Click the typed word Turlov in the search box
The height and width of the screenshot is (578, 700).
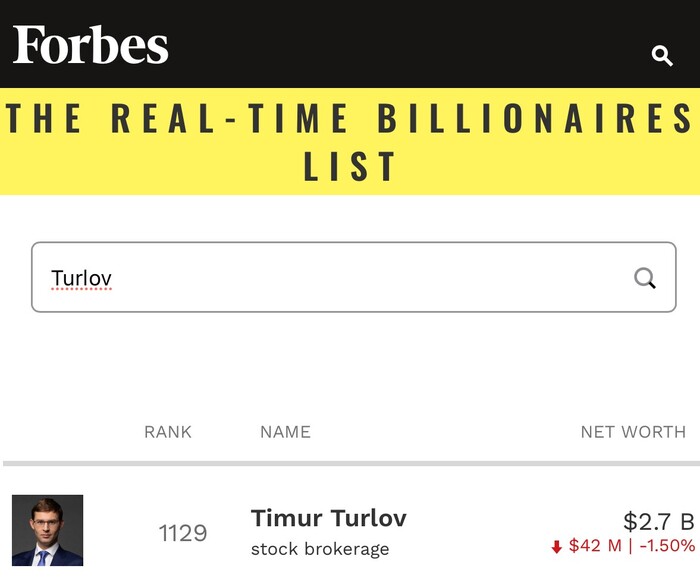81,278
